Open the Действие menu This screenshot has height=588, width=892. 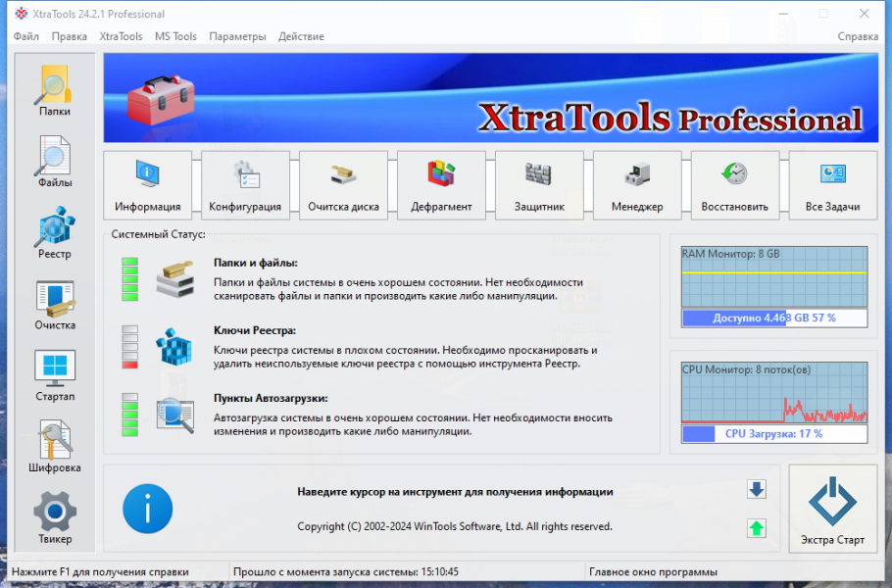pos(301,36)
